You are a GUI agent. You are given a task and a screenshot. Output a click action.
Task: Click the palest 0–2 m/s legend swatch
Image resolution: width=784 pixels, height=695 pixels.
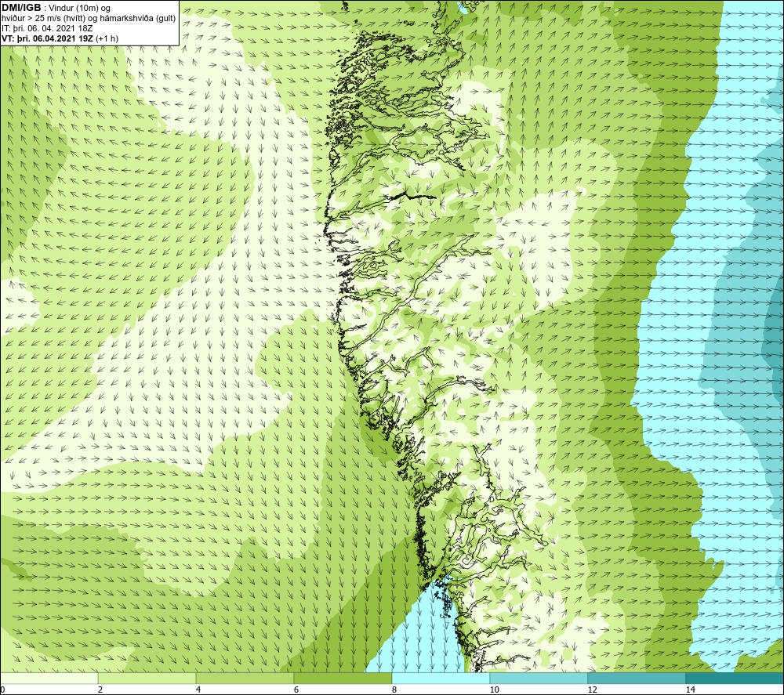49,678
